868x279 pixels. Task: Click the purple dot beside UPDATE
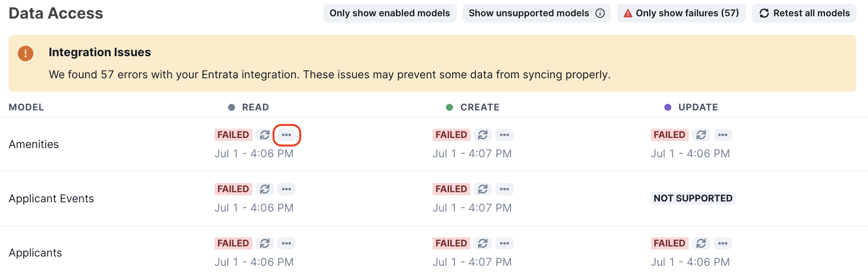click(667, 107)
